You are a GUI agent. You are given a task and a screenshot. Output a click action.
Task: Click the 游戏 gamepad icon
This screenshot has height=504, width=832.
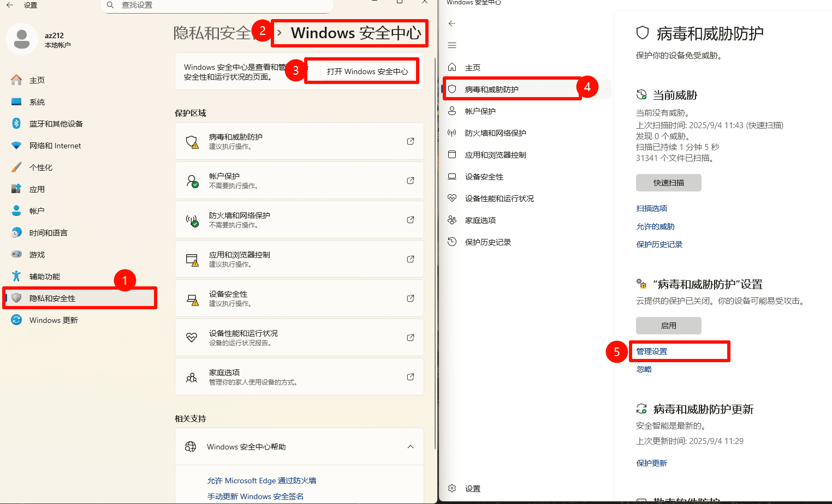tap(16, 255)
